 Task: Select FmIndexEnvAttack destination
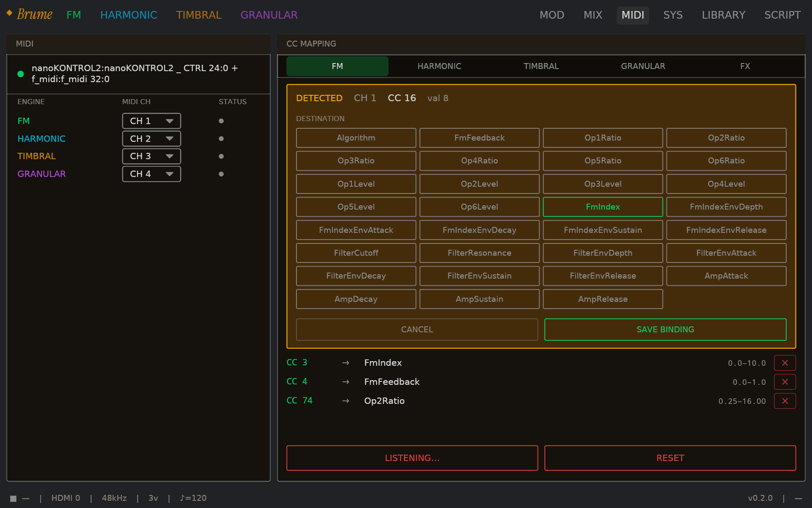356,230
